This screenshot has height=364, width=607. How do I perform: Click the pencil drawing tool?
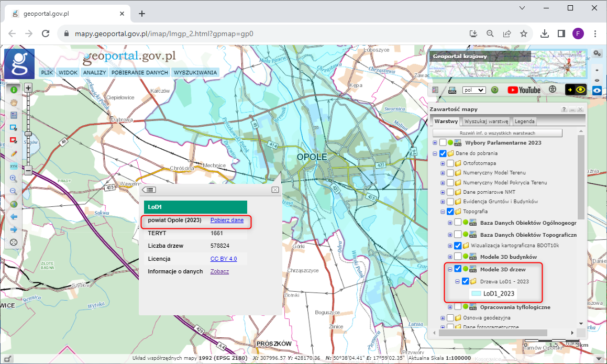14,153
